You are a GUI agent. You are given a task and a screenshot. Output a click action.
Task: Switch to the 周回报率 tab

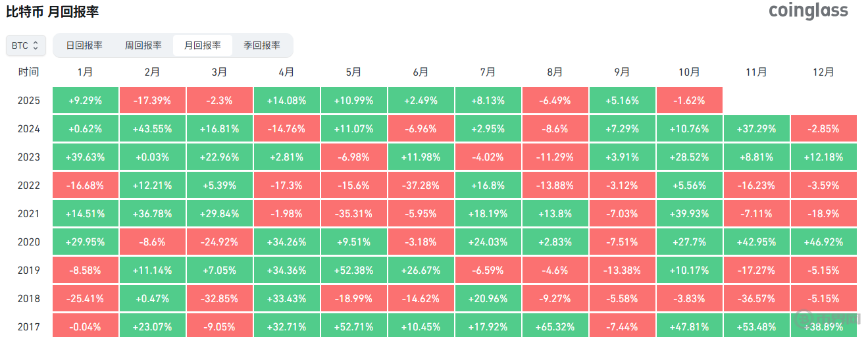143,45
